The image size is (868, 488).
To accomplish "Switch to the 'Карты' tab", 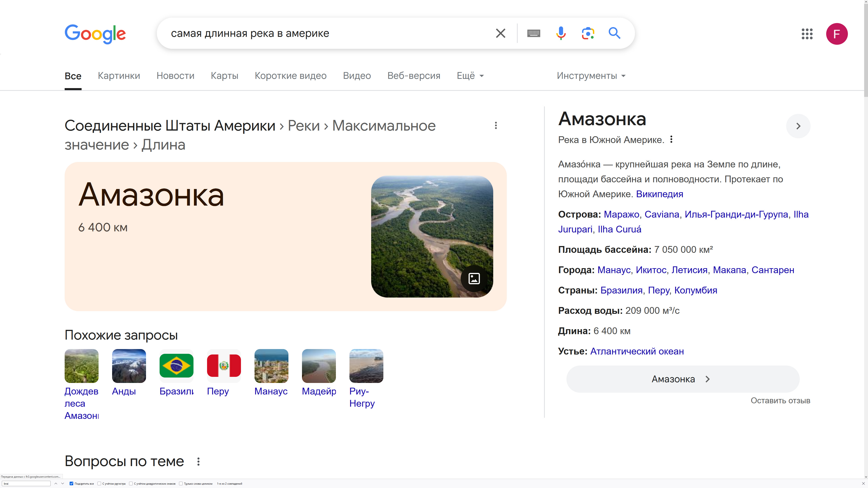I will click(x=224, y=76).
